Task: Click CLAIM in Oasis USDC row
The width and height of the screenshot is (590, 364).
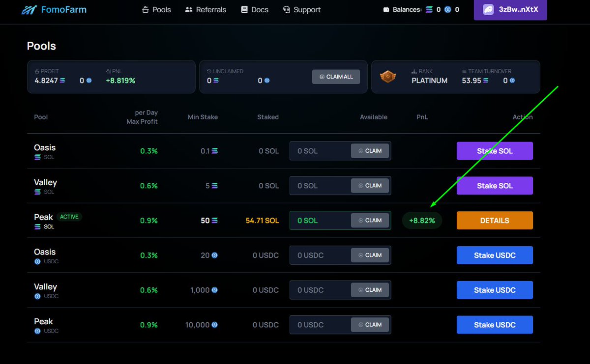Action: (370, 255)
